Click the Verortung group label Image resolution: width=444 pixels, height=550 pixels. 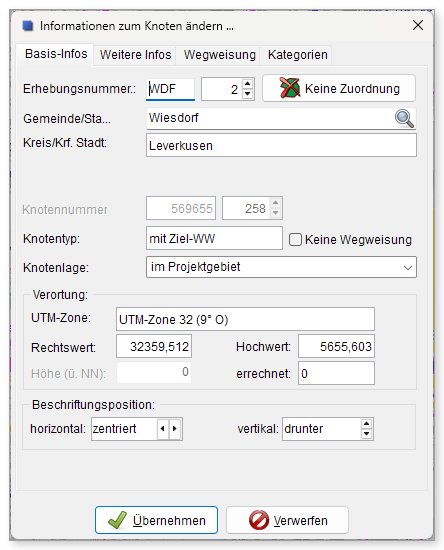click(x=60, y=295)
